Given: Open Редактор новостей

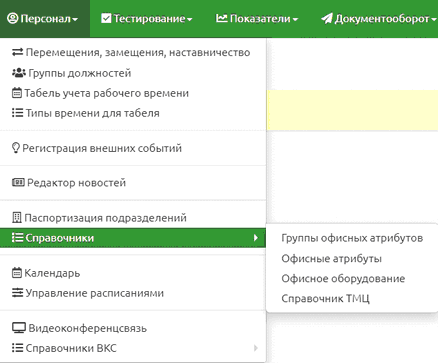Looking at the screenshot, I should click(x=133, y=183).
